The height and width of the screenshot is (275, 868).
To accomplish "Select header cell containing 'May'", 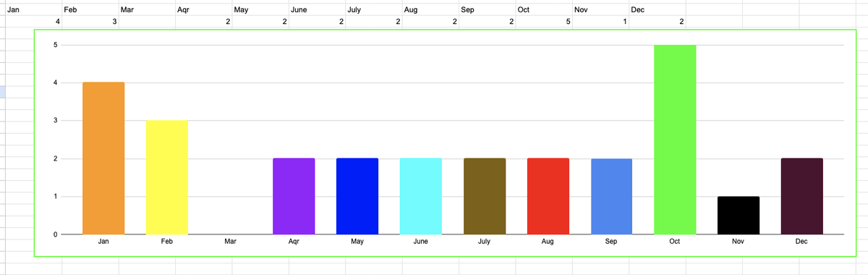I will [x=260, y=9].
